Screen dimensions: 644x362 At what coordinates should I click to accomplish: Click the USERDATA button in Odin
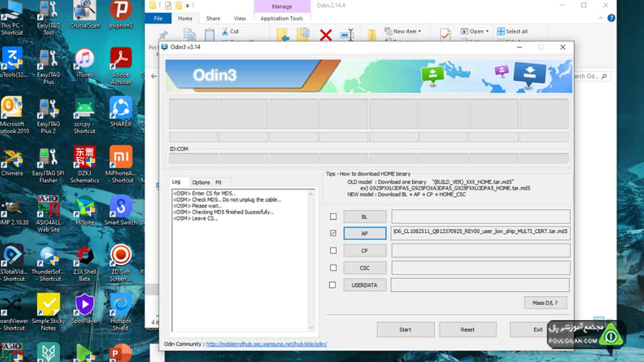364,285
